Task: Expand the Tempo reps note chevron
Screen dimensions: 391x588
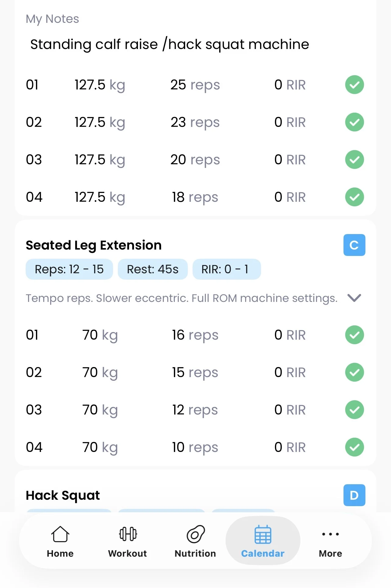Action: click(x=354, y=298)
